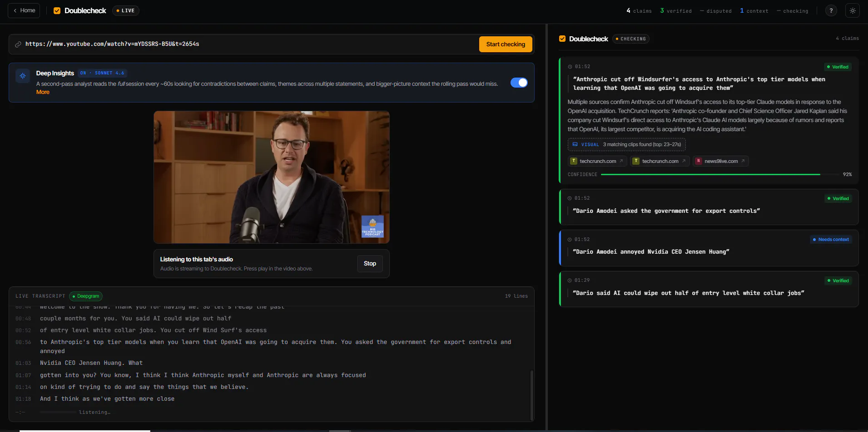The height and width of the screenshot is (432, 868).
Task: Click the 92% confidence bar
Action: pyautogui.click(x=720, y=175)
